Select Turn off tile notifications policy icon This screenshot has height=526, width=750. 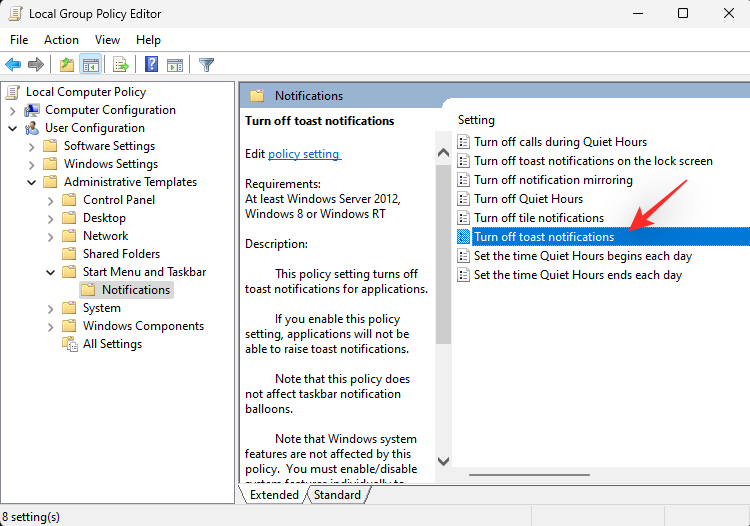[463, 218]
